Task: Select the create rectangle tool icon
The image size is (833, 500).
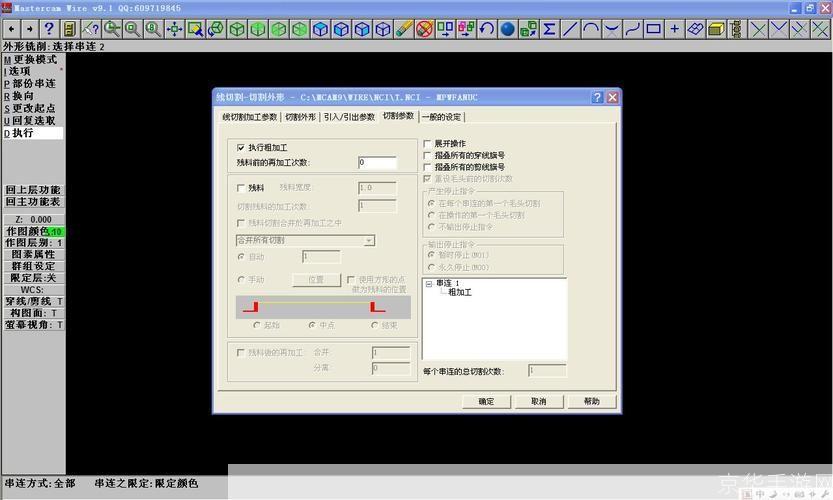Action: coord(654,29)
